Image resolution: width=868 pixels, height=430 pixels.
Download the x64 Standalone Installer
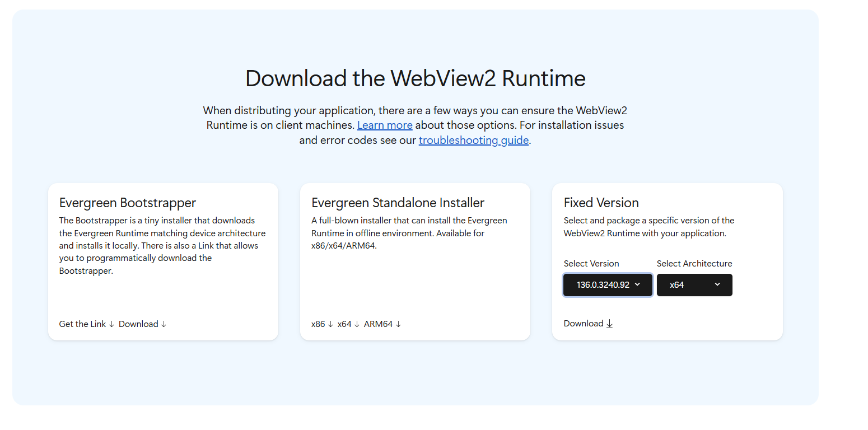349,324
